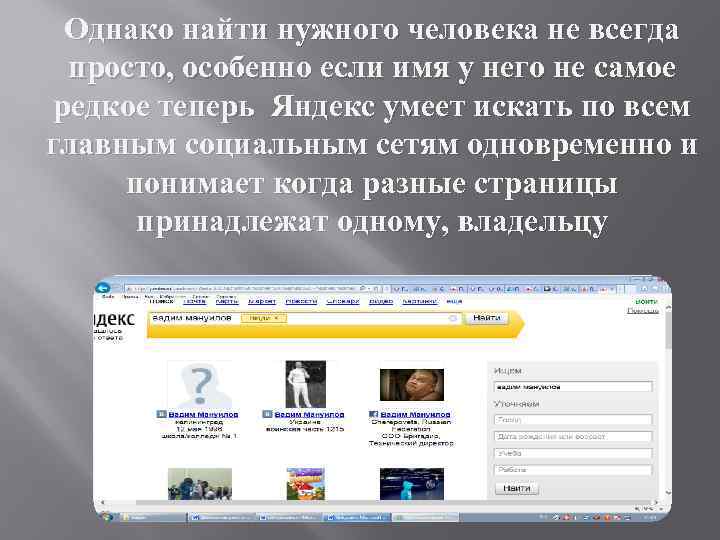720x540 pixels.
Task: Open Вадим Мануилов profile from Калининград
Action: tap(203, 414)
